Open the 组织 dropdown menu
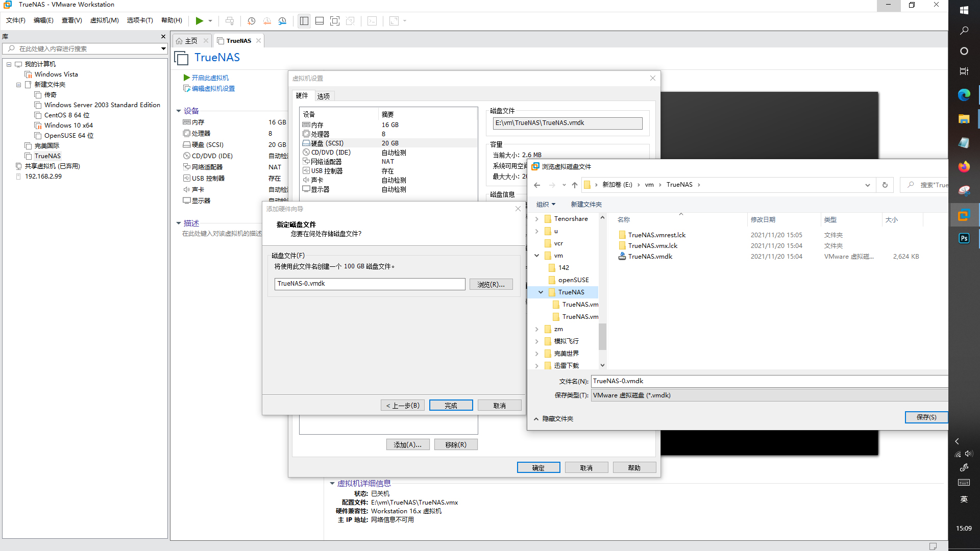Viewport: 980px width, 551px height. coord(546,205)
